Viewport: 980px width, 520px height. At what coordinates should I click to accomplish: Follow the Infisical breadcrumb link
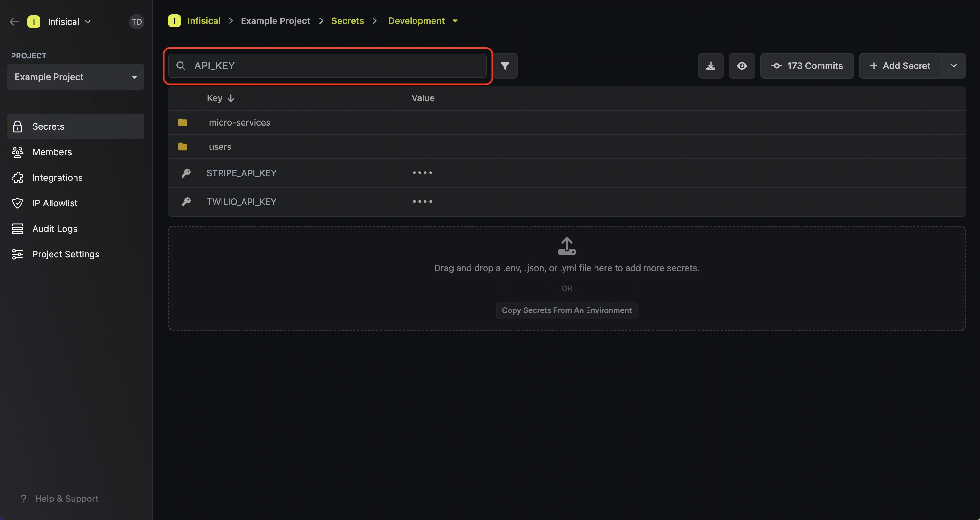click(x=204, y=20)
